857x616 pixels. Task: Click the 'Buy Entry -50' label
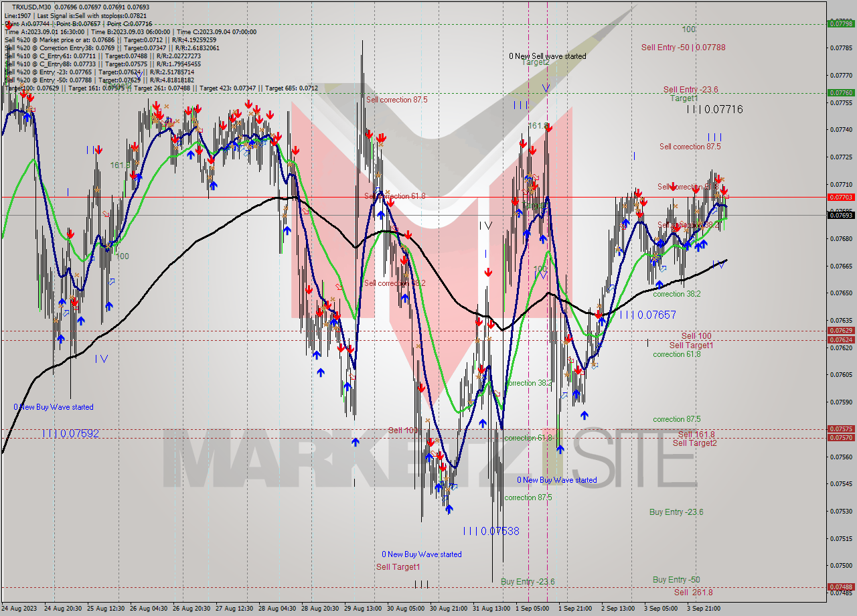pyautogui.click(x=676, y=580)
